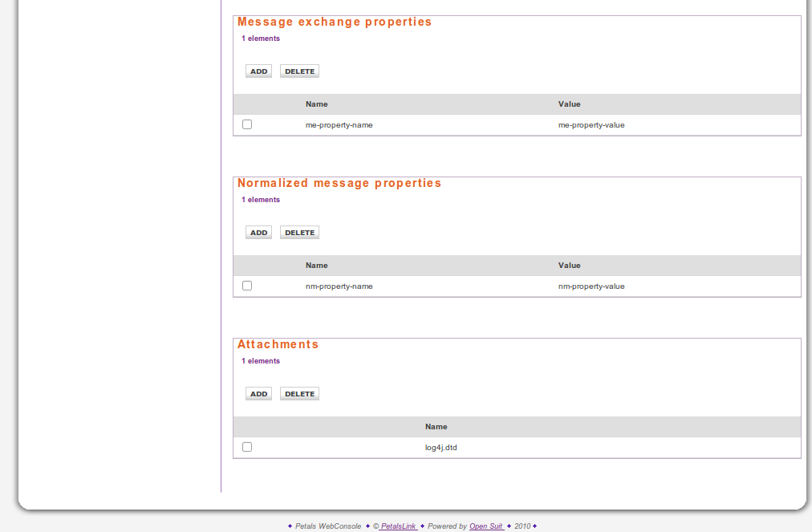Click DELETE in the Attachments section
812x532 pixels.
click(x=299, y=394)
